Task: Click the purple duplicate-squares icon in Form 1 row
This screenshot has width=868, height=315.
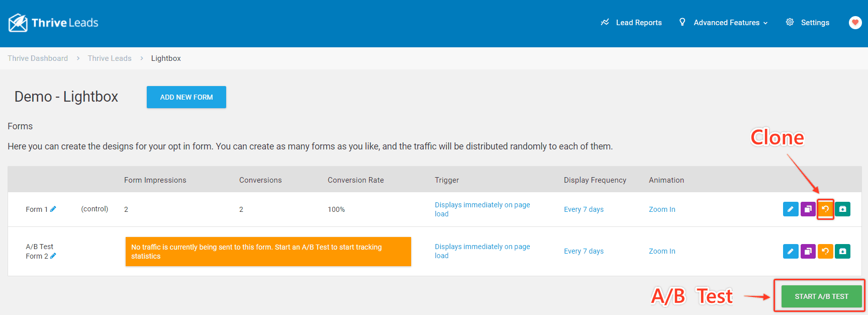Action: tap(808, 209)
